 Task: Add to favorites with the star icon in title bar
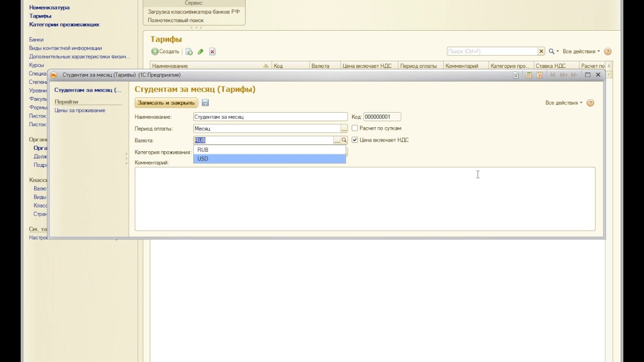point(516,75)
